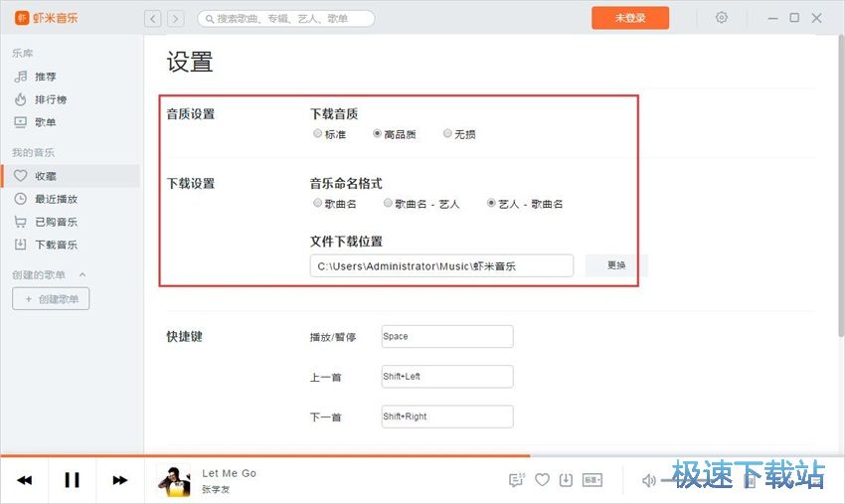Open settings via the gear icon
845x504 pixels.
722,18
